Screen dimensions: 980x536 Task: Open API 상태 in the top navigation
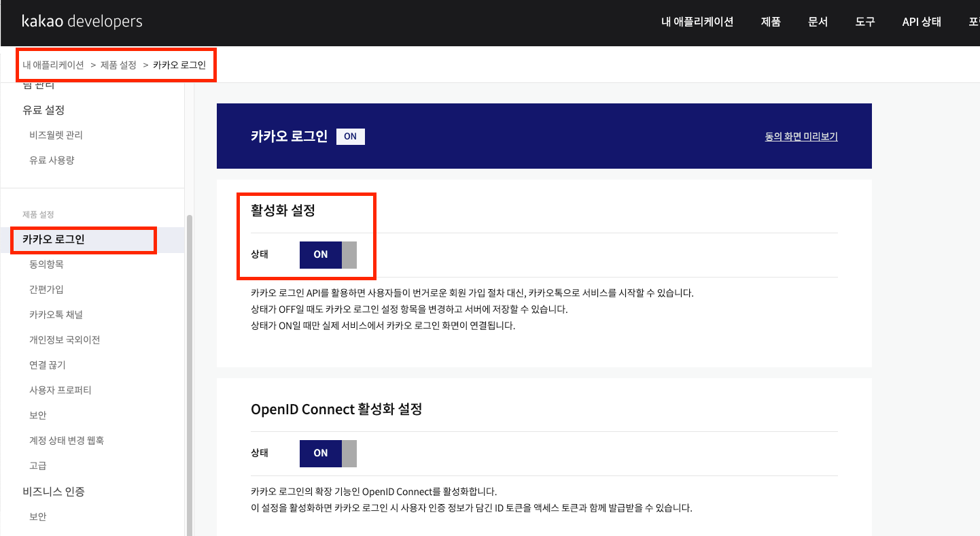[922, 22]
